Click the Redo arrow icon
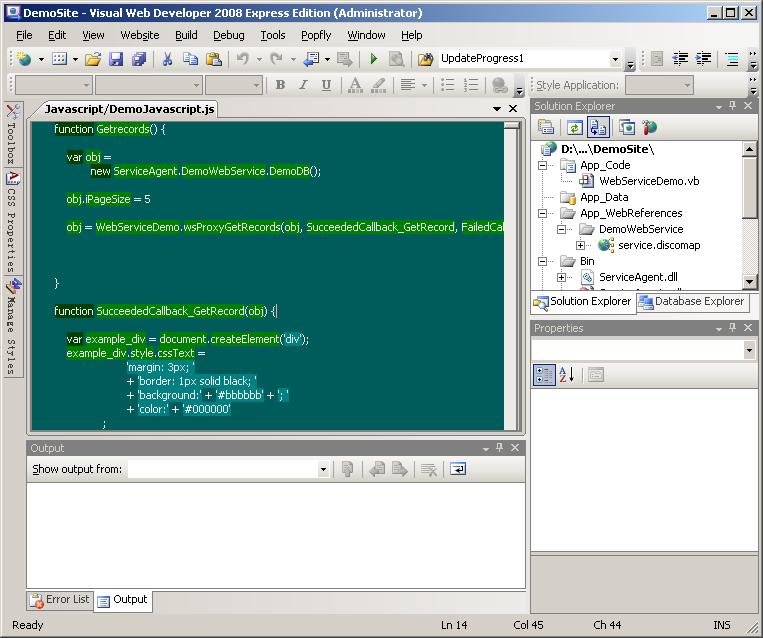 coord(276,59)
